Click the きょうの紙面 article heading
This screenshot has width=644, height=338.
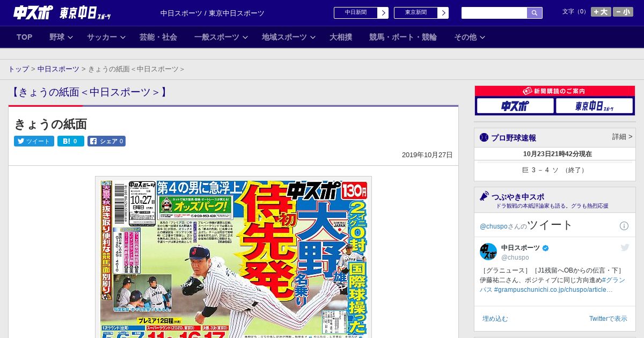50,124
